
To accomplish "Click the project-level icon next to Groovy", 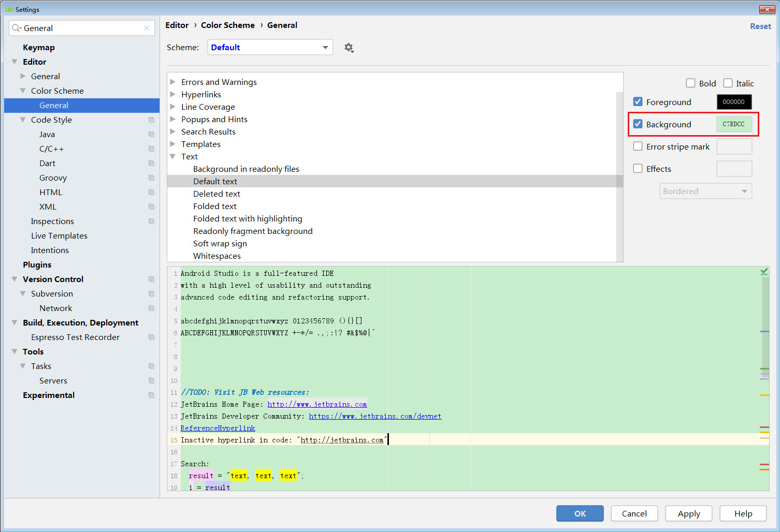I will point(151,178).
